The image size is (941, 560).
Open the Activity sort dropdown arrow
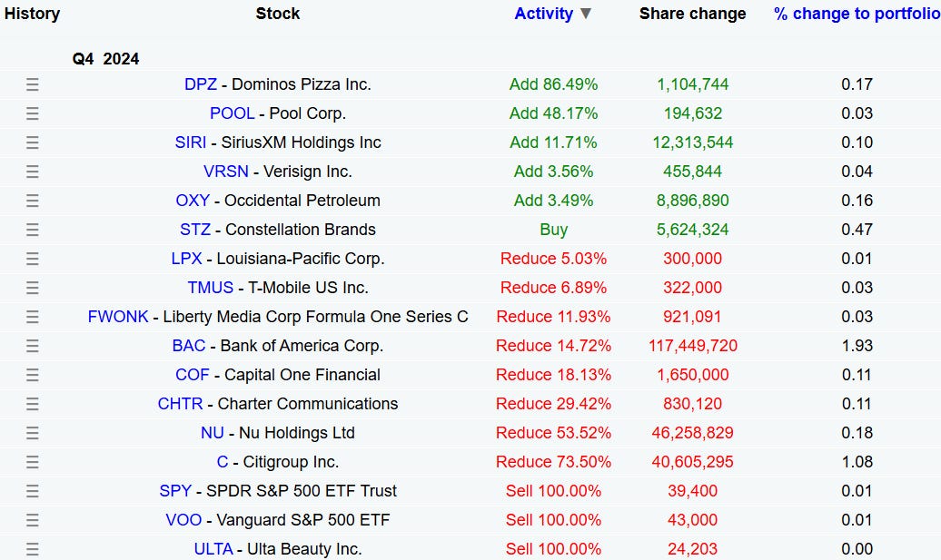pos(586,14)
